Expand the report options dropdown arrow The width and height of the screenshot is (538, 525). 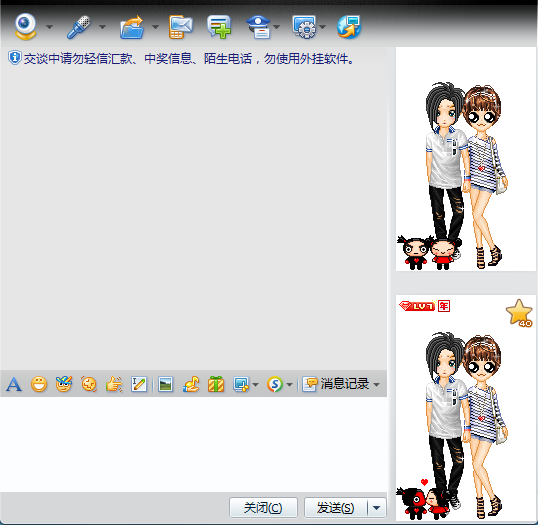click(277, 27)
